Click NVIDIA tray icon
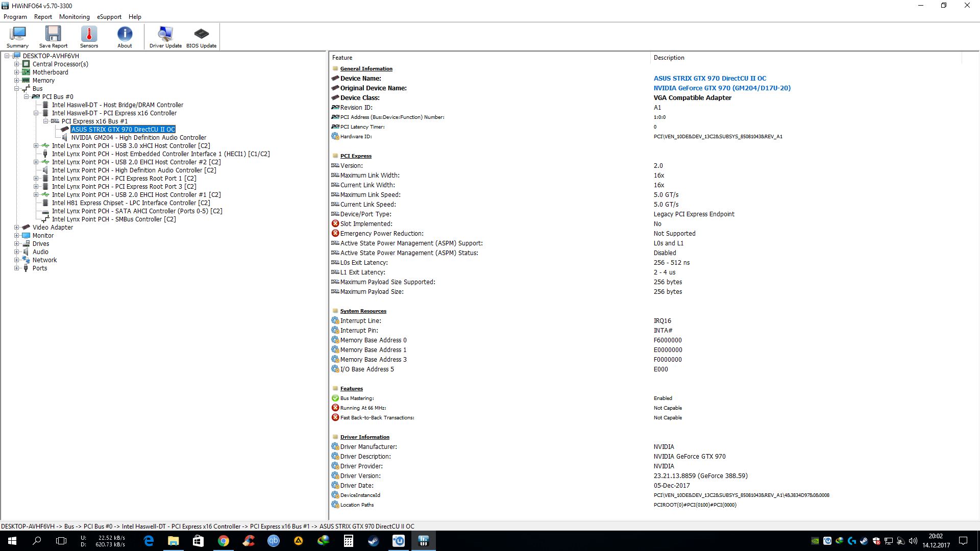 [815, 541]
